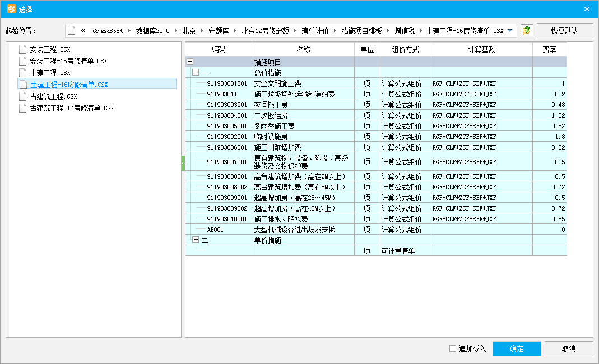The height and width of the screenshot is (364, 599).
Task: Click the 编码 column header
Action: pos(219,49)
